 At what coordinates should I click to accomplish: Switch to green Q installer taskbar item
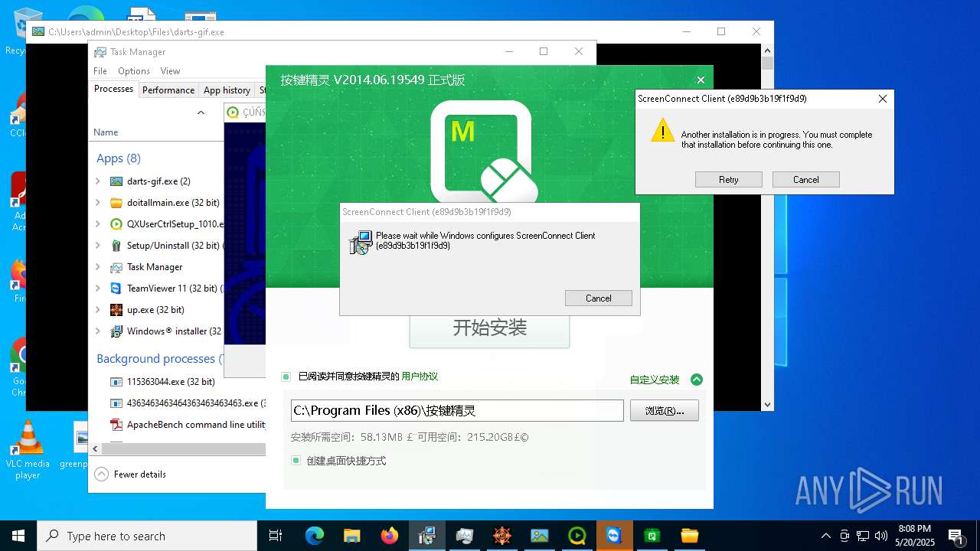(577, 536)
